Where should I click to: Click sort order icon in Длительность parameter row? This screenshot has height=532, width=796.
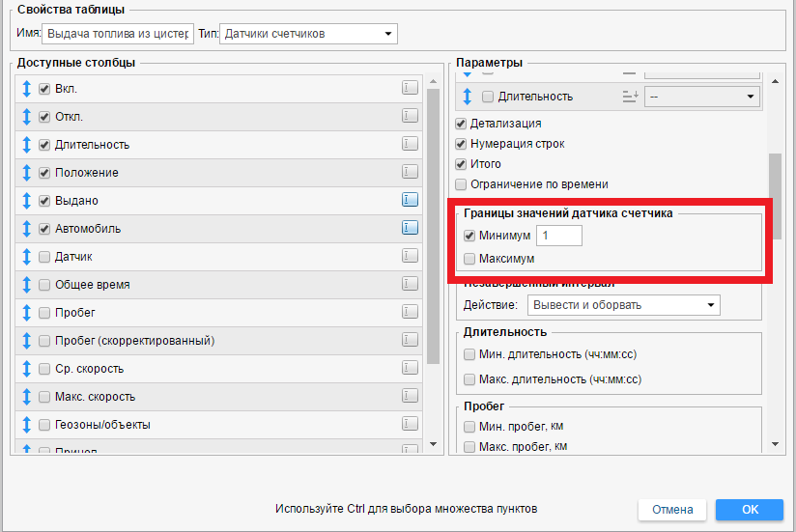click(631, 97)
